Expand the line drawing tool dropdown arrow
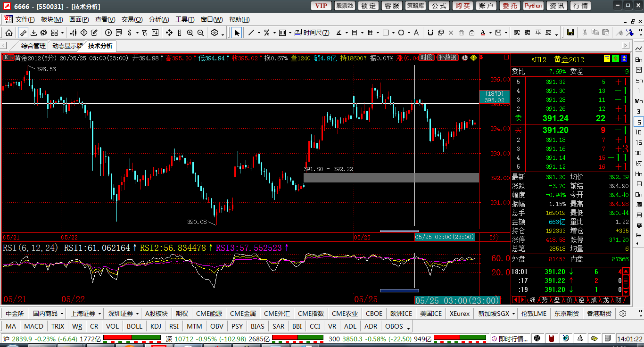644x347 pixels. [x=258, y=33]
